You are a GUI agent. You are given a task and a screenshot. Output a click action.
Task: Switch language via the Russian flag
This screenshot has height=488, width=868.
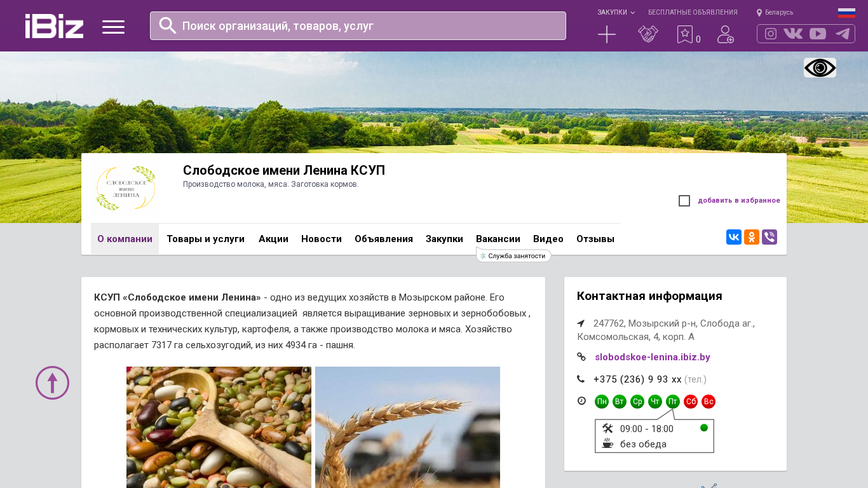[x=846, y=13]
